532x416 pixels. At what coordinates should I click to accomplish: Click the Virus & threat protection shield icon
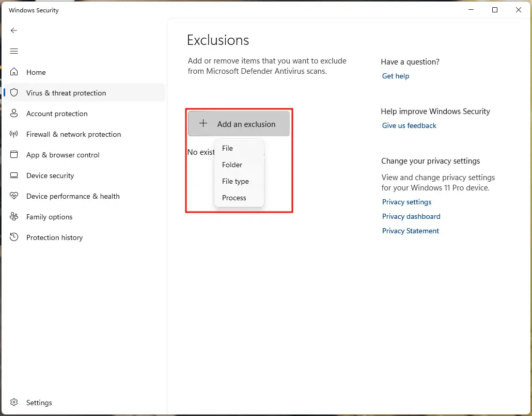click(14, 92)
